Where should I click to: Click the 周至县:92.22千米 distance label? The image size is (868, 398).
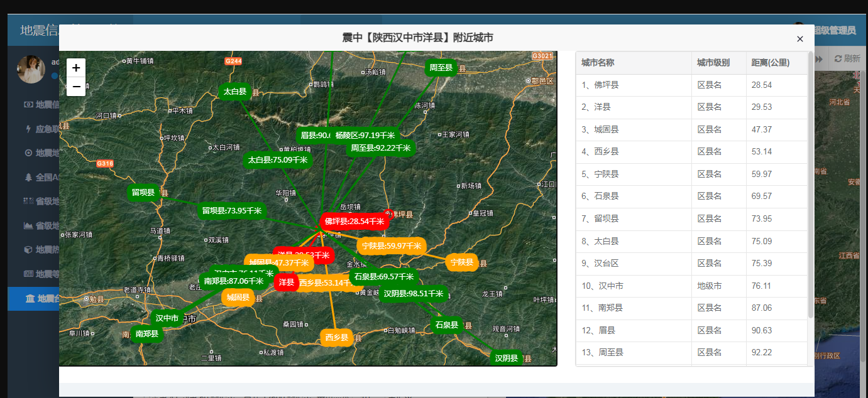tap(380, 148)
